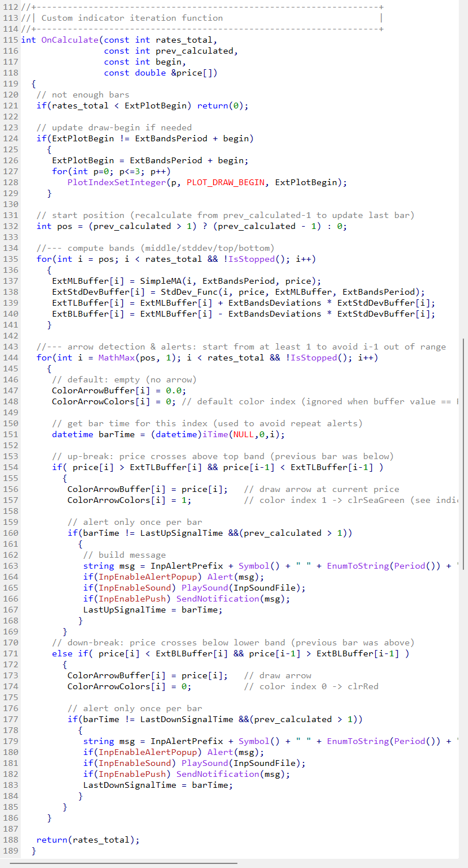Click 'ExtTLBuffer[i] =' assignment on line 139
This screenshot has width=468, height=868.
tap(93, 303)
